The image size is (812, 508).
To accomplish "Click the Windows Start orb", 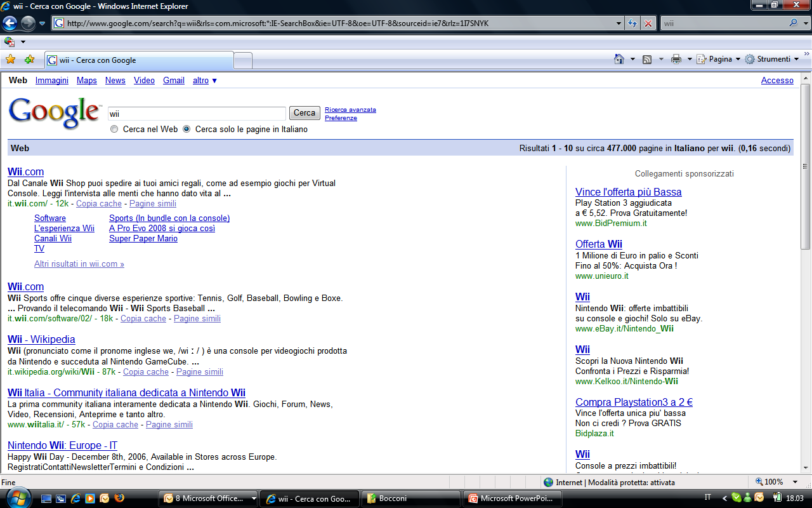I will coord(18,498).
